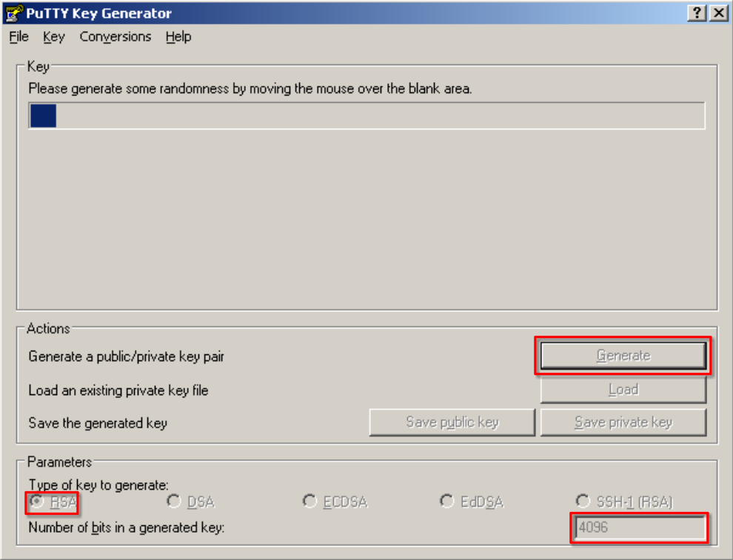
Task: Click the Save public key button
Action: 452,422
